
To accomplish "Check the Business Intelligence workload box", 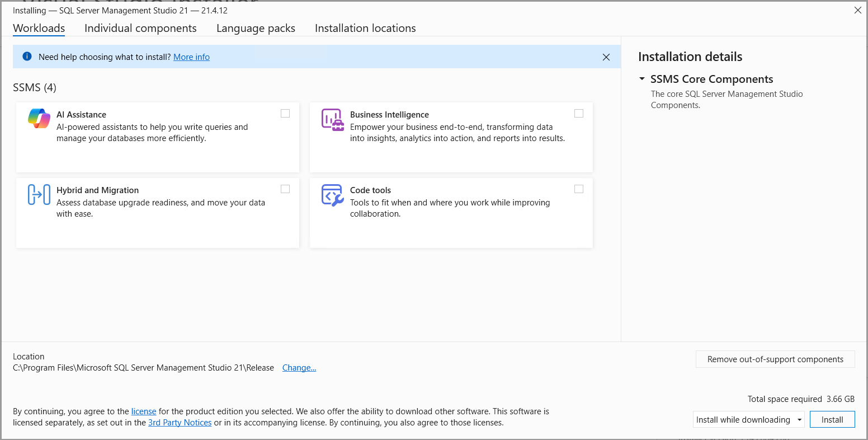I will pos(579,114).
